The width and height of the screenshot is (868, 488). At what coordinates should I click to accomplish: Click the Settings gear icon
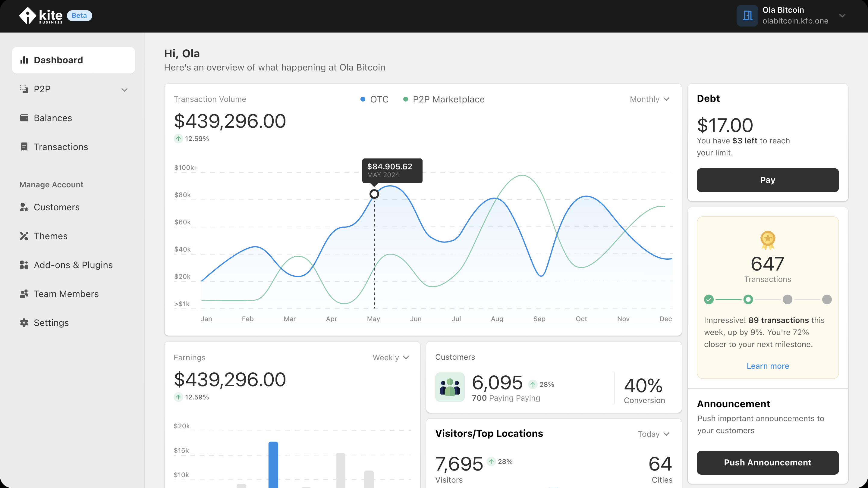point(24,323)
